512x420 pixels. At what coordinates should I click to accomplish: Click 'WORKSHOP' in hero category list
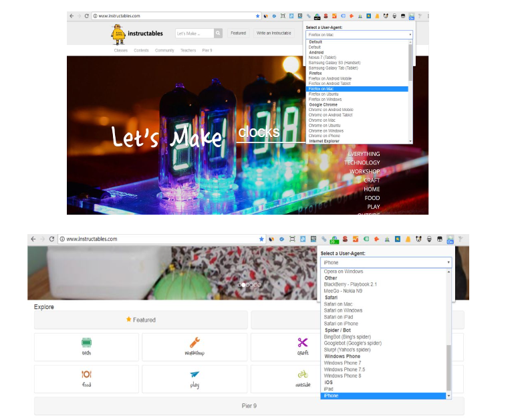364,171
